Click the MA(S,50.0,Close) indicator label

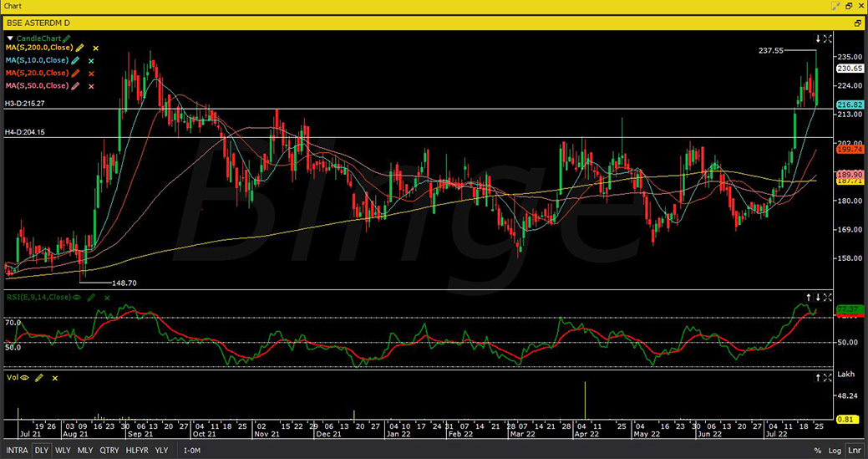coord(37,86)
